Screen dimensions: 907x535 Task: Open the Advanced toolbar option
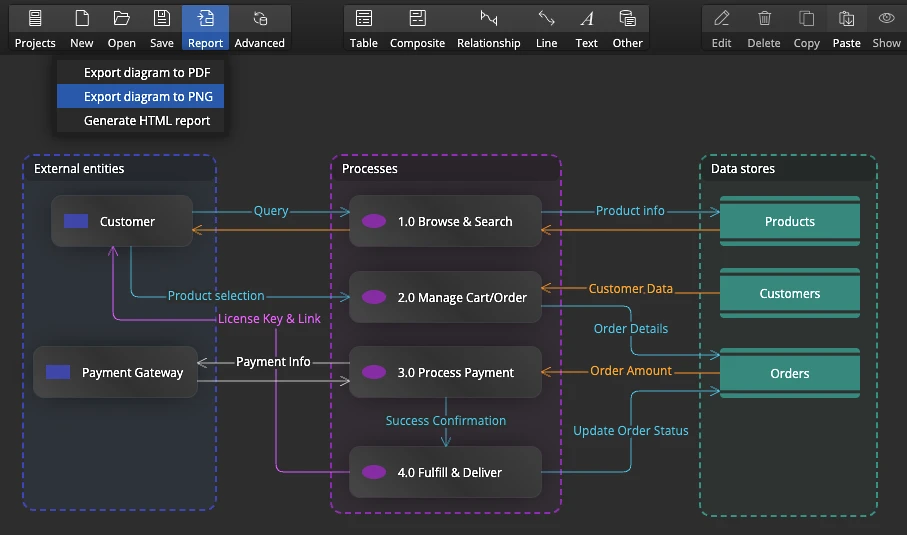click(259, 28)
